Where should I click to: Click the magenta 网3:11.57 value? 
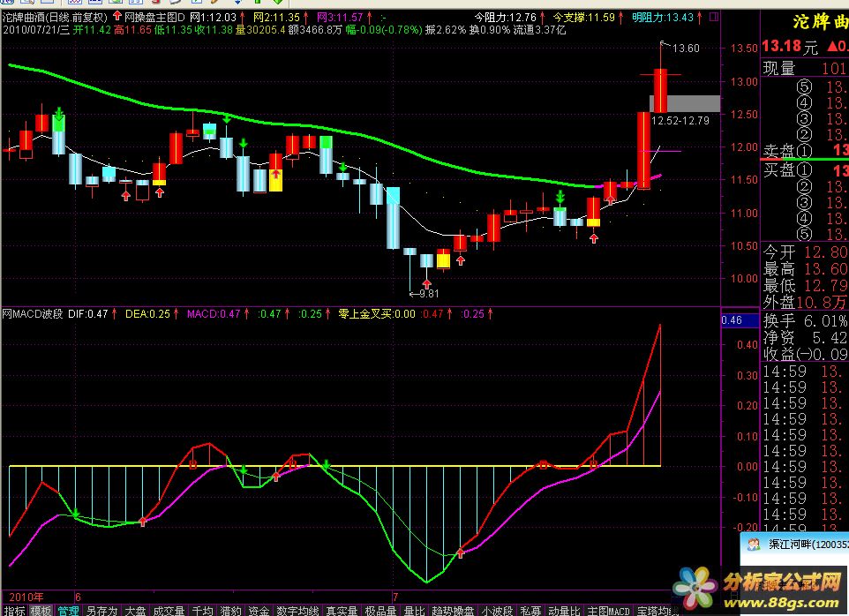click(x=340, y=18)
